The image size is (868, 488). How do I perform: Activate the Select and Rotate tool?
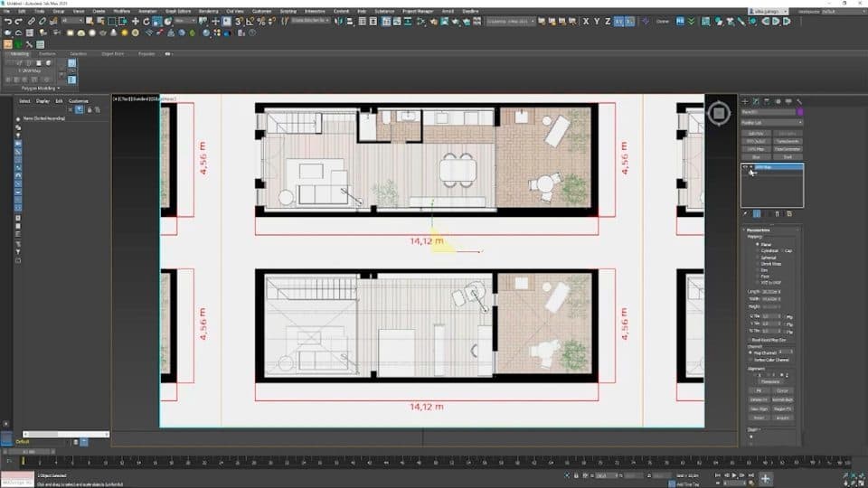(146, 22)
